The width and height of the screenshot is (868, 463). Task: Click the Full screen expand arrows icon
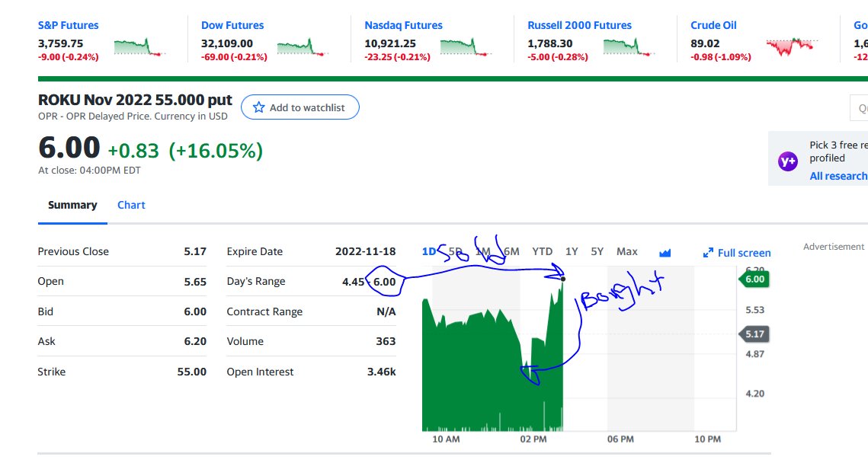coord(708,253)
